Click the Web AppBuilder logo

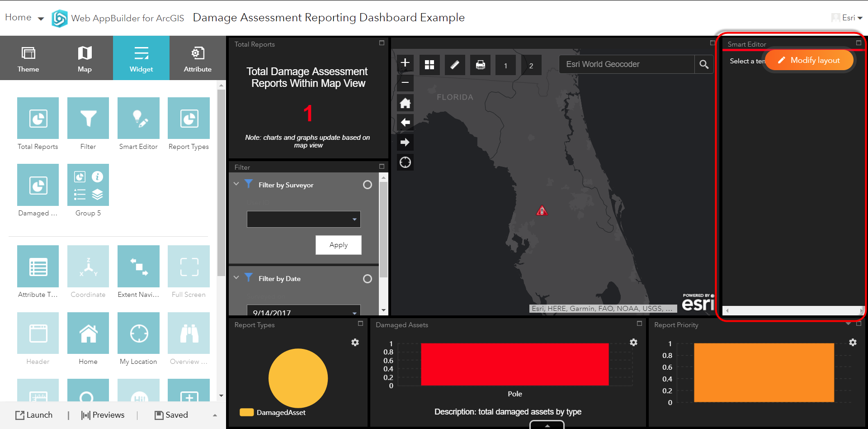[59, 18]
